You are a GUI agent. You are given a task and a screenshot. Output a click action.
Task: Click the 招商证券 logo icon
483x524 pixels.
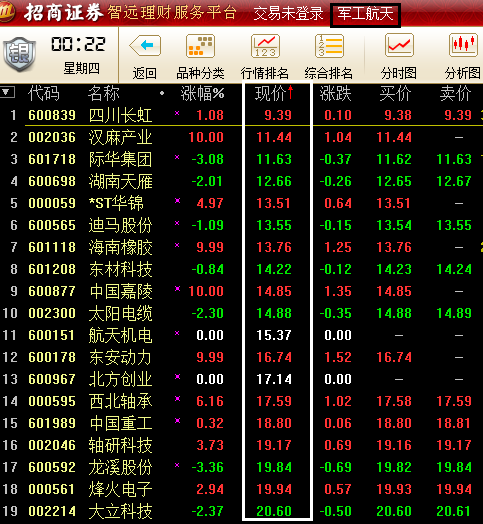(7, 13)
